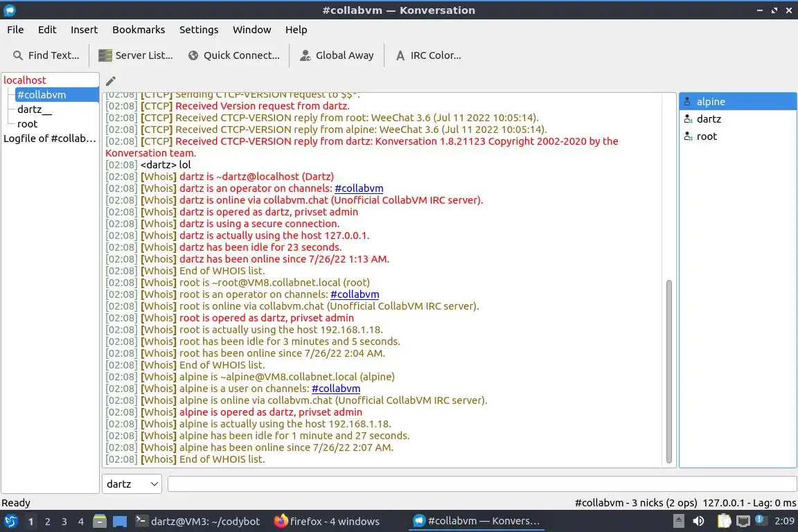798x532 pixels.
Task: Launch the file manager from taskbar
Action: click(x=100, y=522)
